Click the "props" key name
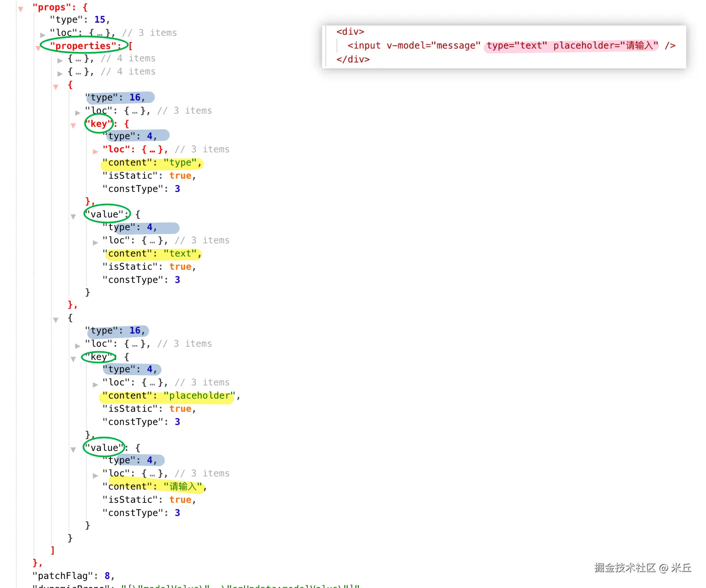706x588 pixels. [51, 7]
